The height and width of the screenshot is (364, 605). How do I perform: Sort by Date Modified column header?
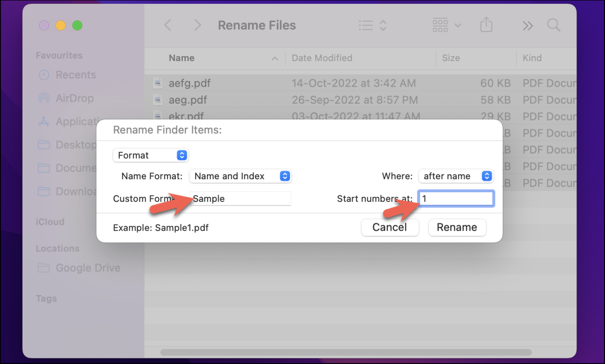(x=322, y=58)
